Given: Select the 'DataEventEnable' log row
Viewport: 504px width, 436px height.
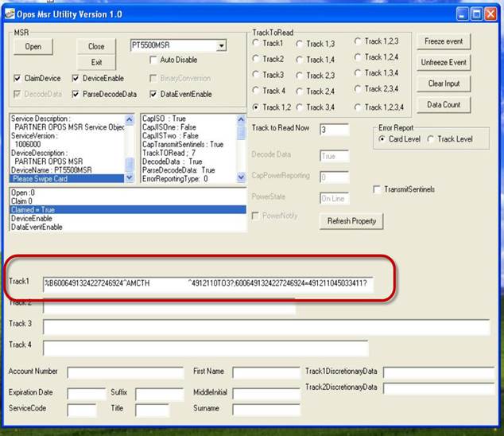Looking at the screenshot, I should (128, 228).
